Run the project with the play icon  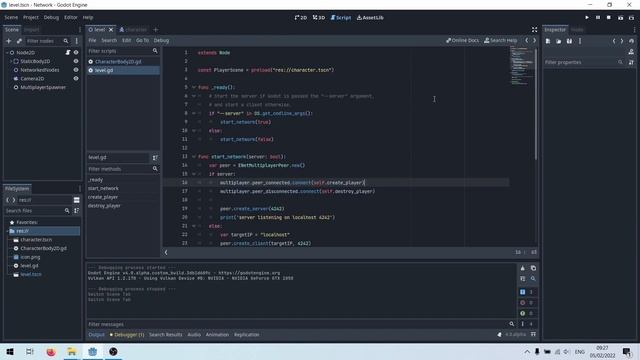(587, 18)
